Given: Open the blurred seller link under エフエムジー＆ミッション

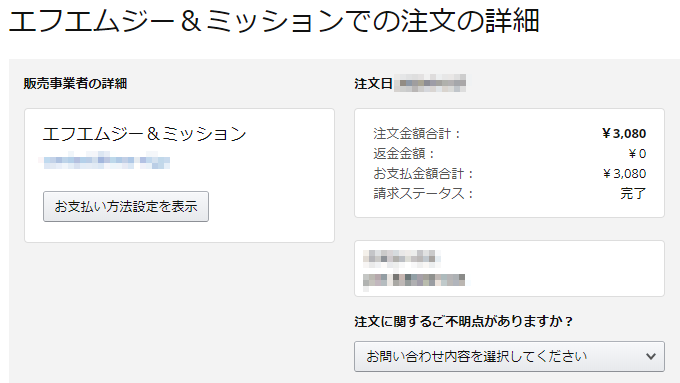Looking at the screenshot, I should click(x=106, y=160).
